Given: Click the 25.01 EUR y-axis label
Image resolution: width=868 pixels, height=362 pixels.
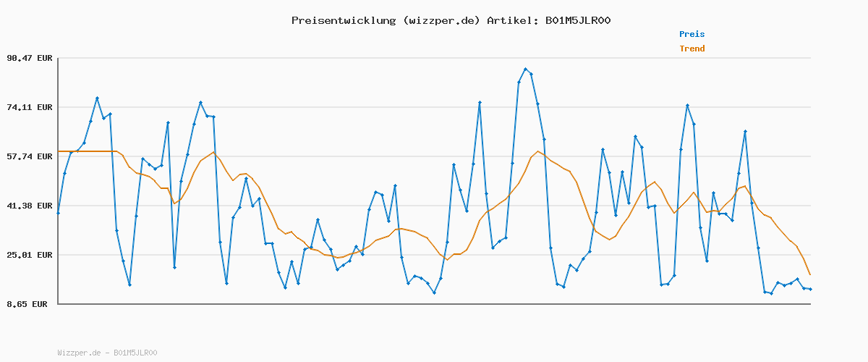Looking at the screenshot, I should pos(30,255).
